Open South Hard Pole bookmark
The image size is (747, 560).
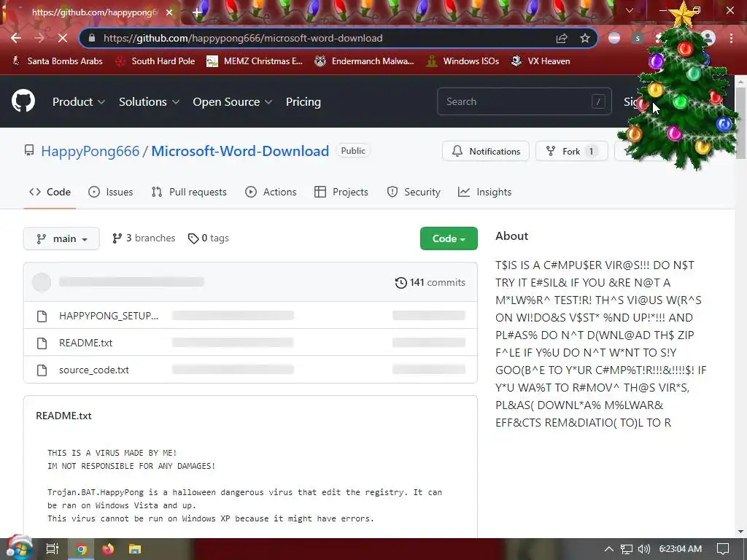(x=155, y=61)
